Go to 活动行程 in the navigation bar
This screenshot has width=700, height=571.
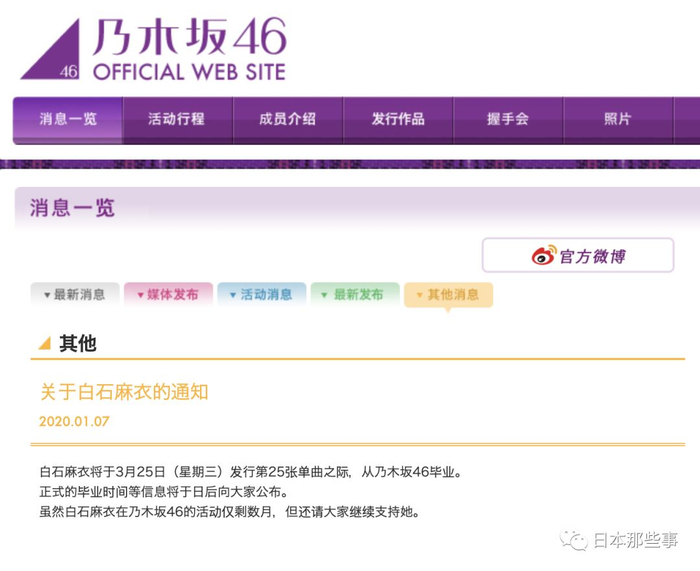point(177,120)
